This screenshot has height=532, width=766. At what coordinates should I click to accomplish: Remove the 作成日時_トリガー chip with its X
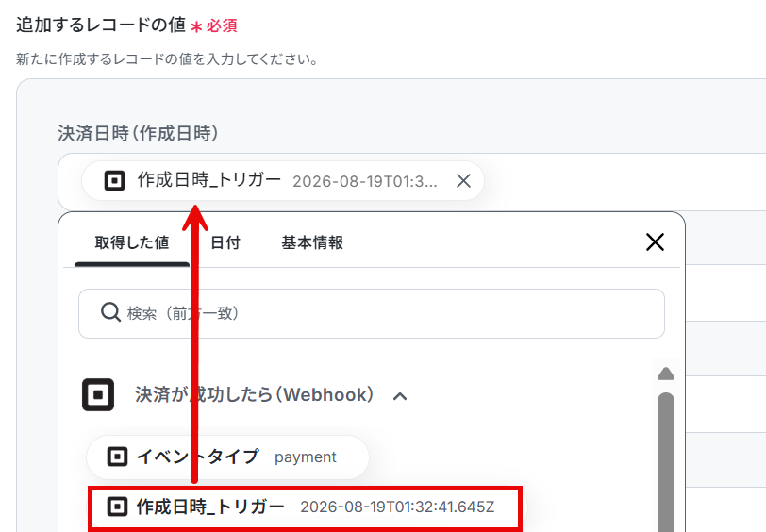pos(463,181)
